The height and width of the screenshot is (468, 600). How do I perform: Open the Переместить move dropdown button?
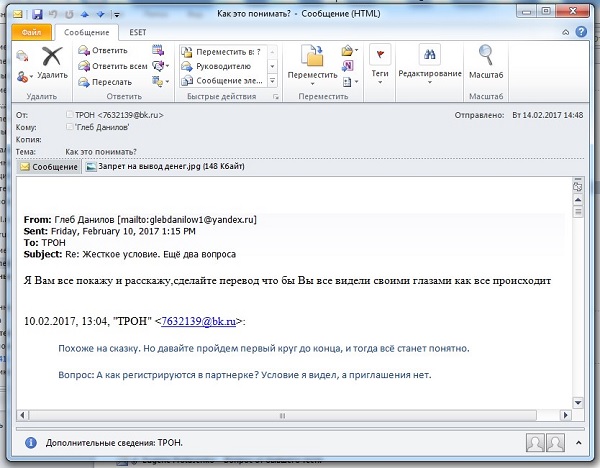tap(312, 65)
